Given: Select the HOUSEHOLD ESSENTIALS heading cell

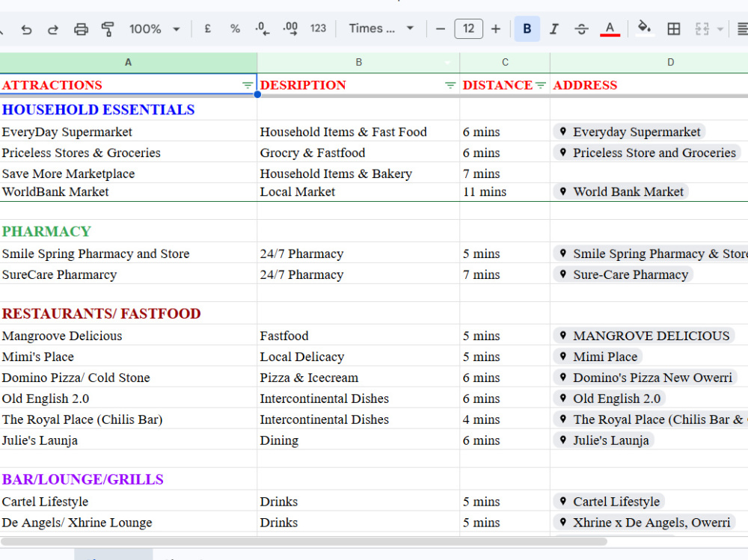Looking at the screenshot, I should coord(129,110).
